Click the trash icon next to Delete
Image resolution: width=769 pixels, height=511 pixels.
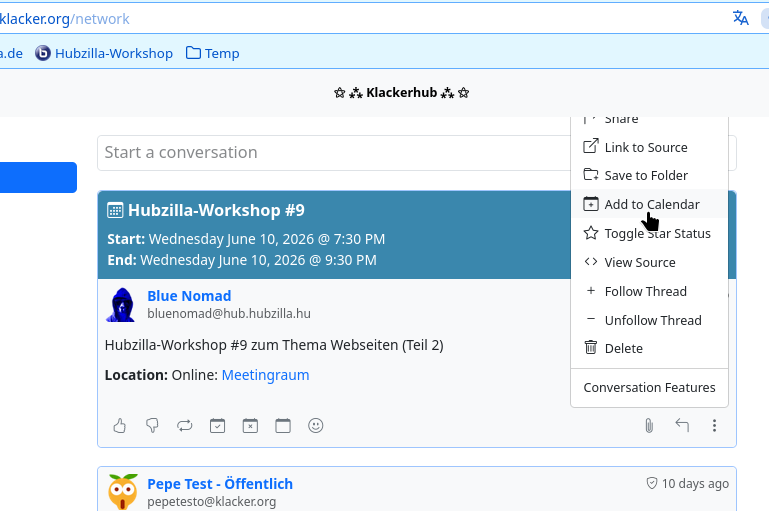click(590, 347)
